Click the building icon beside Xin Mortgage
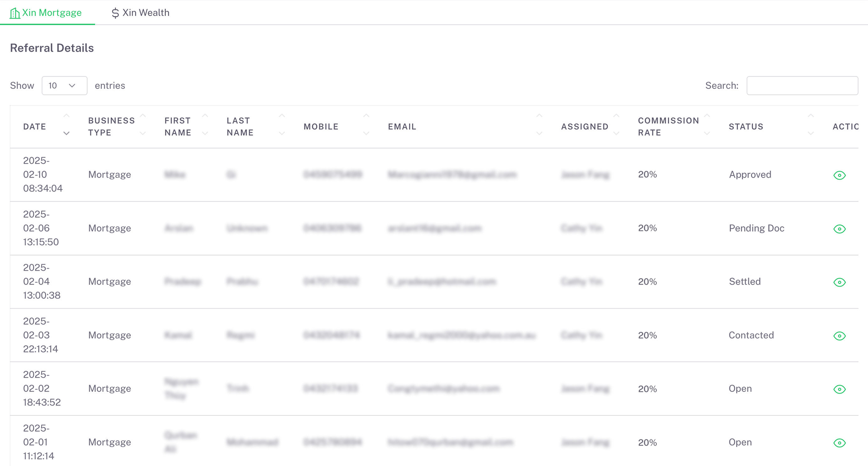868x466 pixels. point(15,13)
